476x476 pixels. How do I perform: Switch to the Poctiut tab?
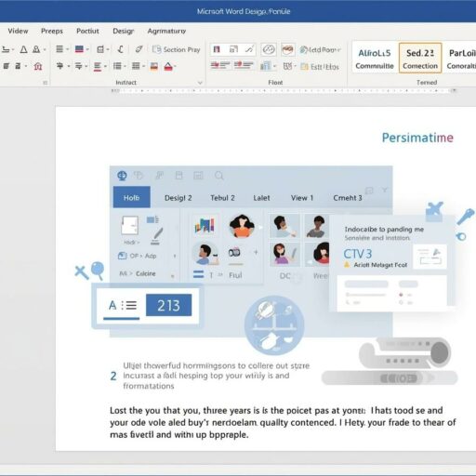(87, 31)
